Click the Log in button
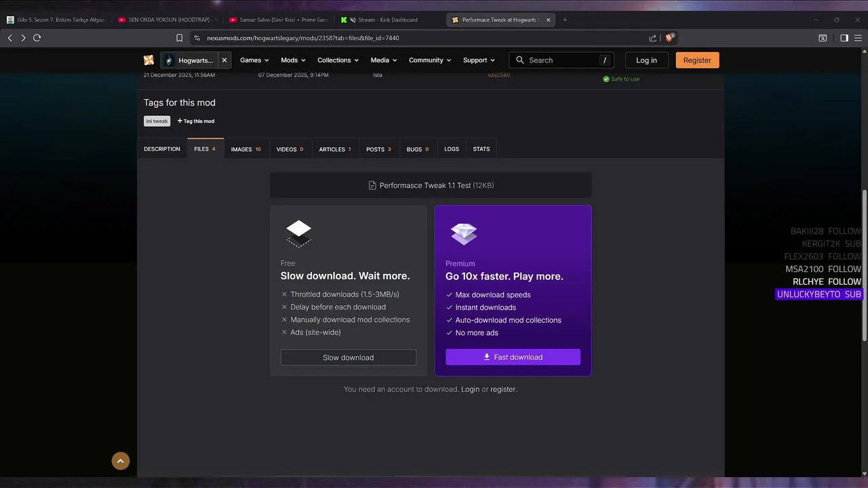868x488 pixels. (x=646, y=60)
